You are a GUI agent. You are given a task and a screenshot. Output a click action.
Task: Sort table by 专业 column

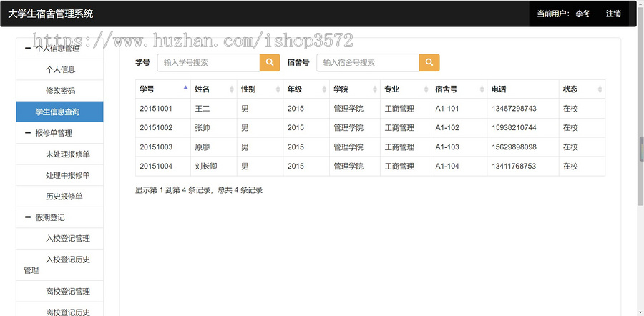point(406,89)
